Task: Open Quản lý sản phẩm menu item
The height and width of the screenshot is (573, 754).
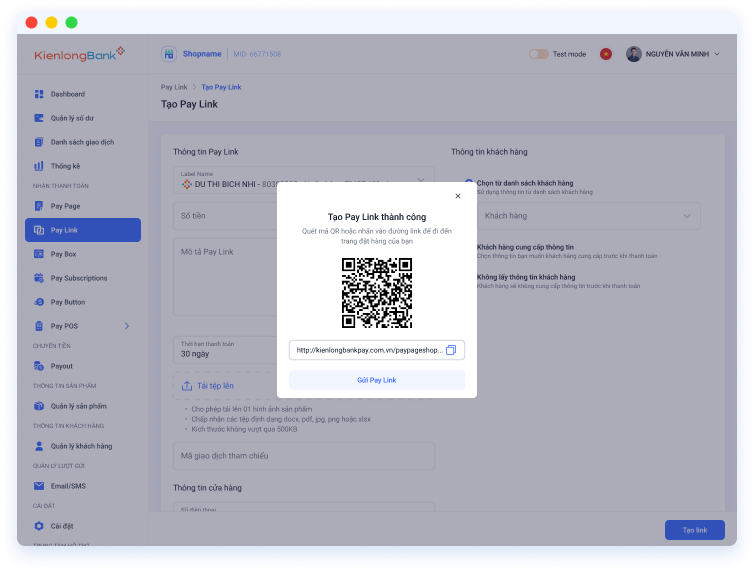Action: point(83,406)
